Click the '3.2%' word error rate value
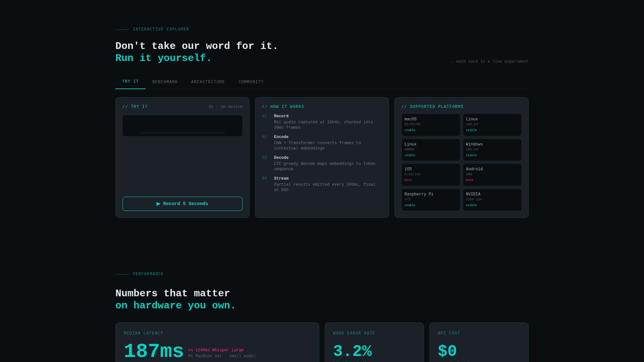This screenshot has height=362, width=644. point(353,352)
